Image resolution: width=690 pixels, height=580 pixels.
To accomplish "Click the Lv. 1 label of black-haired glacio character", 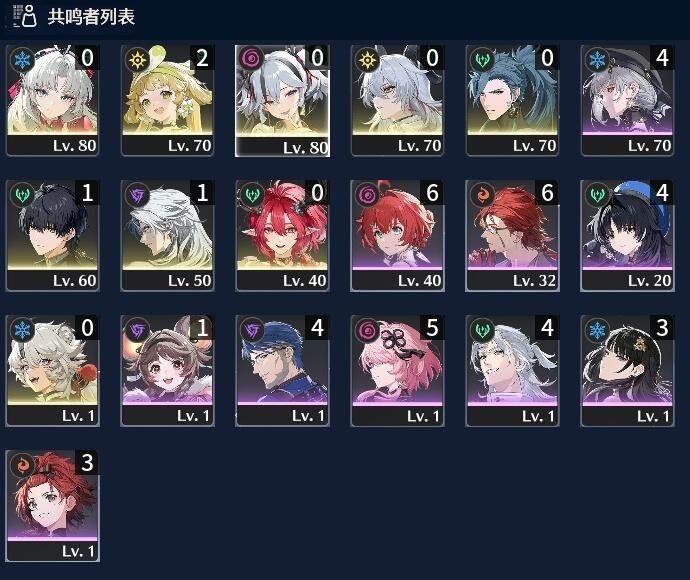I will 653,416.
